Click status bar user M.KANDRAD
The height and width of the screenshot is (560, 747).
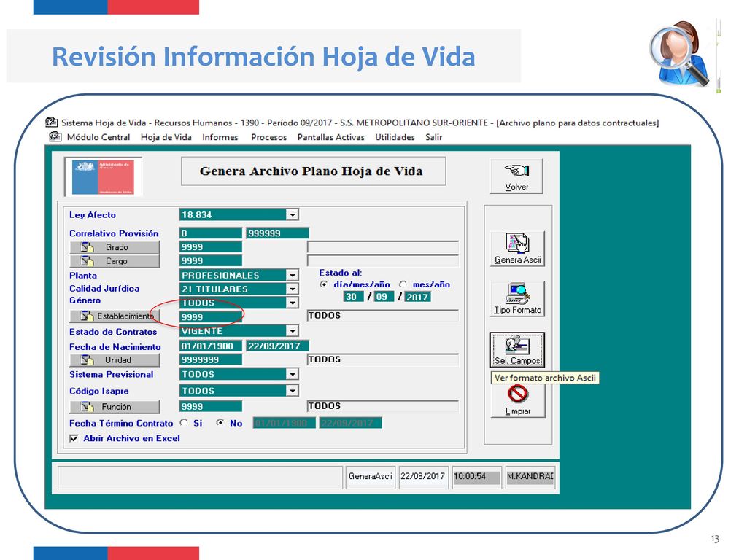click(x=530, y=476)
